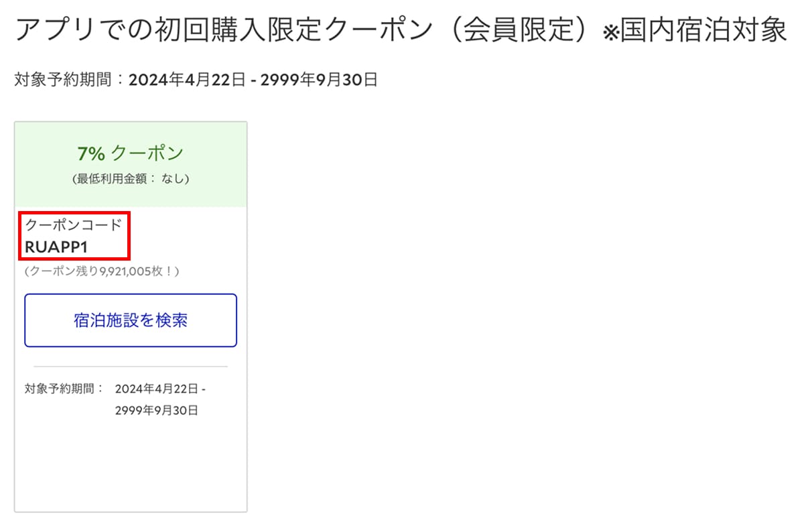Select the green coupon header area
The height and width of the screenshot is (532, 804).
(130, 163)
